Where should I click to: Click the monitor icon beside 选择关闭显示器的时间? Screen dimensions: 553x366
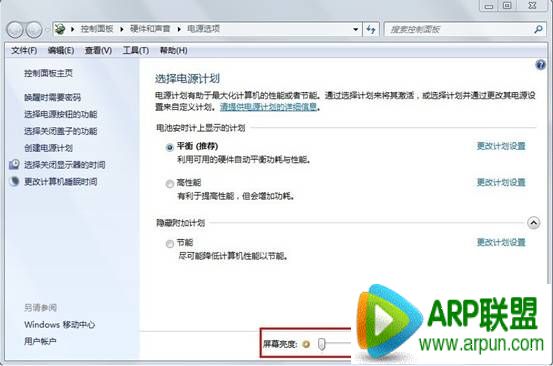tap(14, 164)
